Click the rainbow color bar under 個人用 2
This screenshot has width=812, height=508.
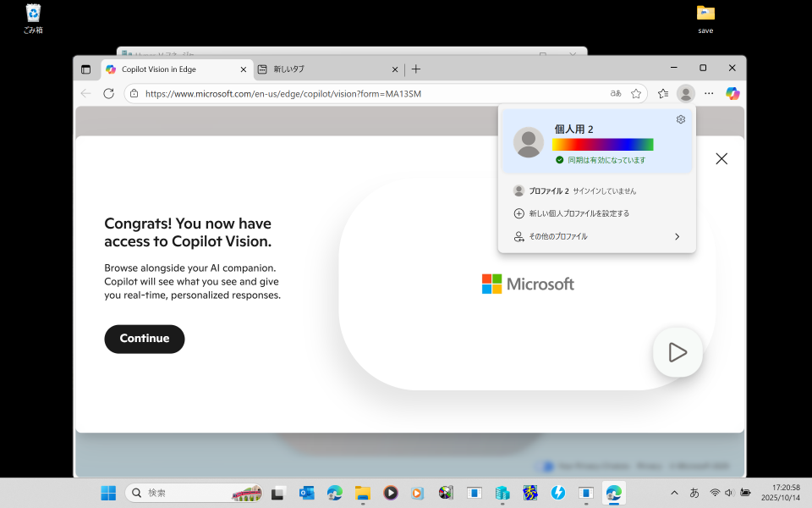pyautogui.click(x=603, y=144)
